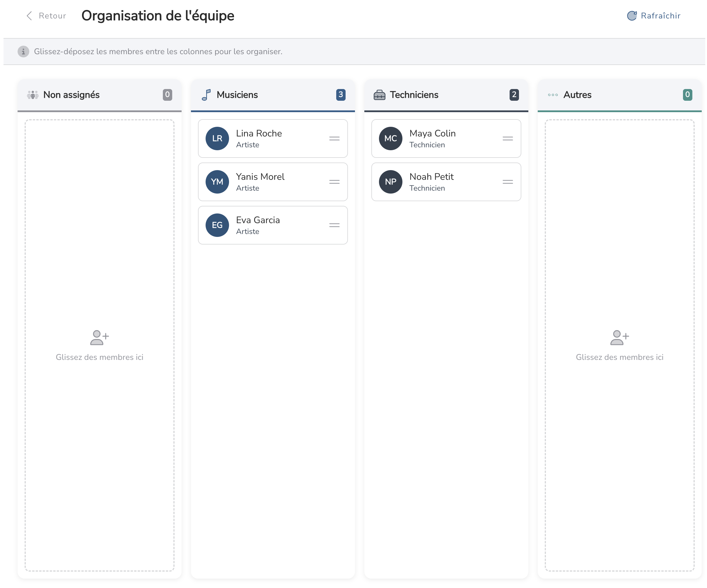Click the NP avatar of Noah Petit
The height and width of the screenshot is (588, 707).
390,182
